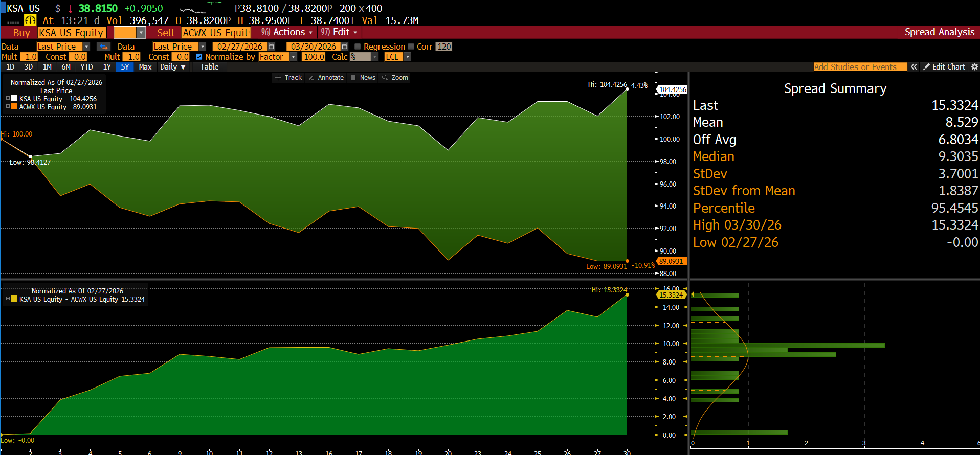Open first Last Price data dropdown
This screenshot has width=980, height=455.
[86, 47]
